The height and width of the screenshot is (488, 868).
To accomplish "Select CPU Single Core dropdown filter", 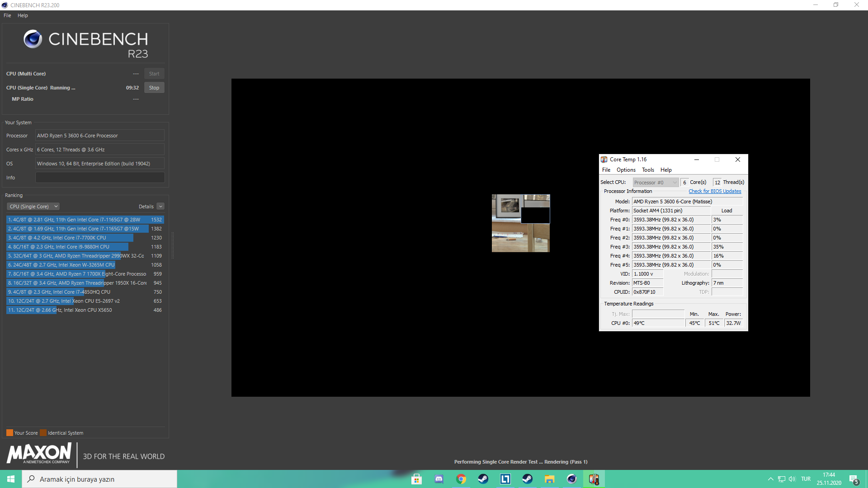I will (32, 206).
